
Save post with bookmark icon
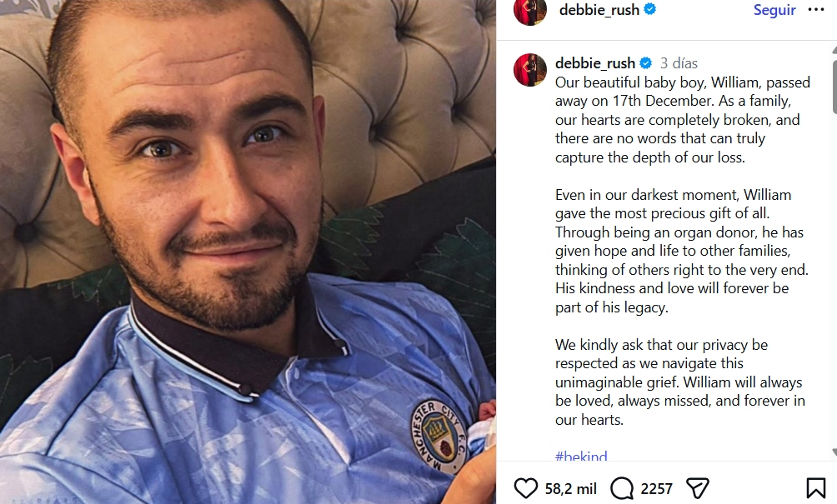[x=815, y=488]
